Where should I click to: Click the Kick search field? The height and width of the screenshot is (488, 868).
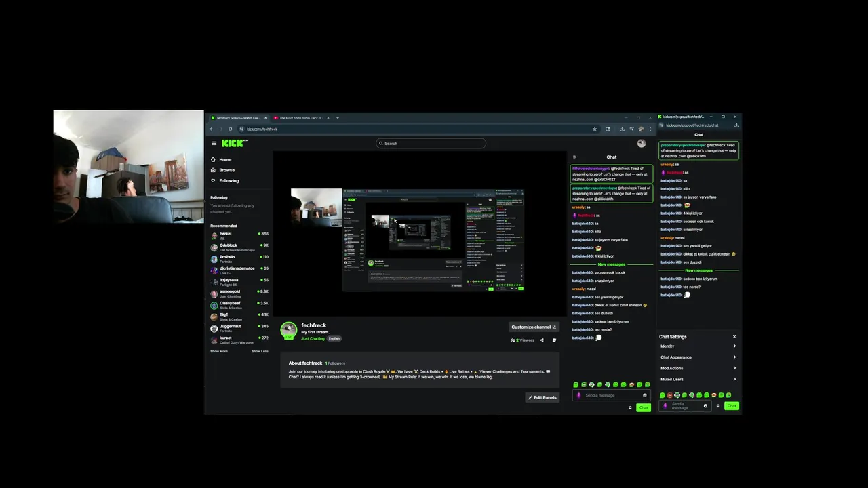point(431,143)
